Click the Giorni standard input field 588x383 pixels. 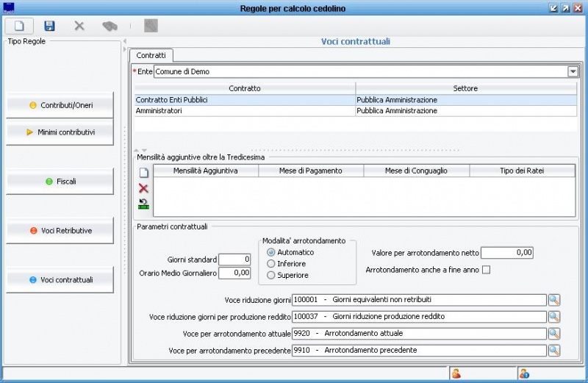[234, 259]
